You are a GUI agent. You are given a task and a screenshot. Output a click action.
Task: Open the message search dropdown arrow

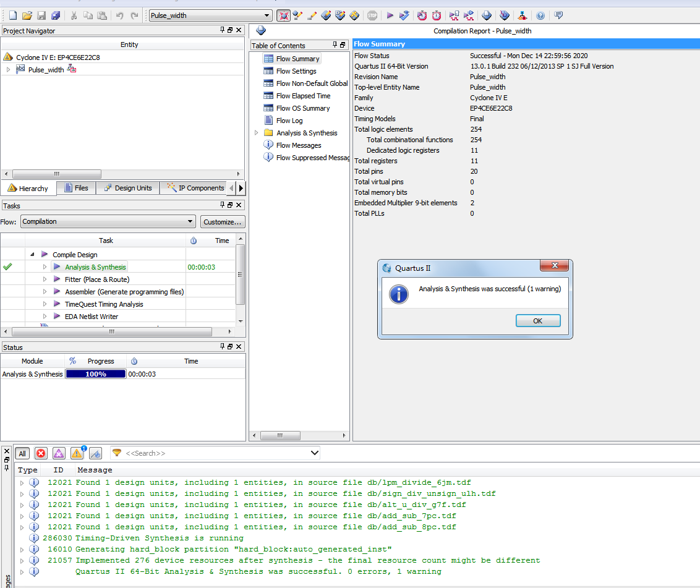[x=315, y=453]
